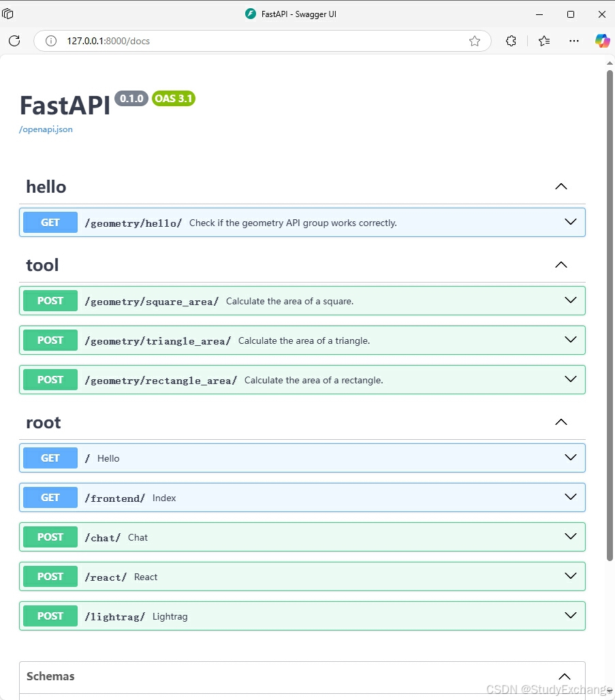Image resolution: width=615 pixels, height=700 pixels.
Task: Open the browser settings and more menu
Action: (574, 41)
